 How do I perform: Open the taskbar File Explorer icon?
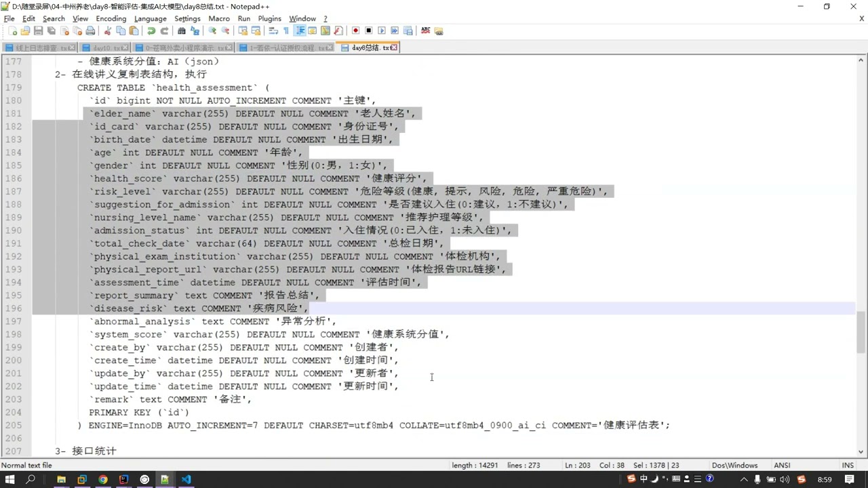(x=61, y=479)
